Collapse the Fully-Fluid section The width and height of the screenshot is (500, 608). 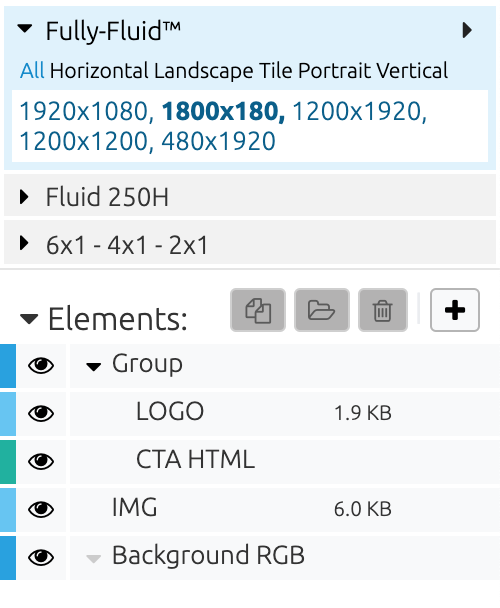25,29
